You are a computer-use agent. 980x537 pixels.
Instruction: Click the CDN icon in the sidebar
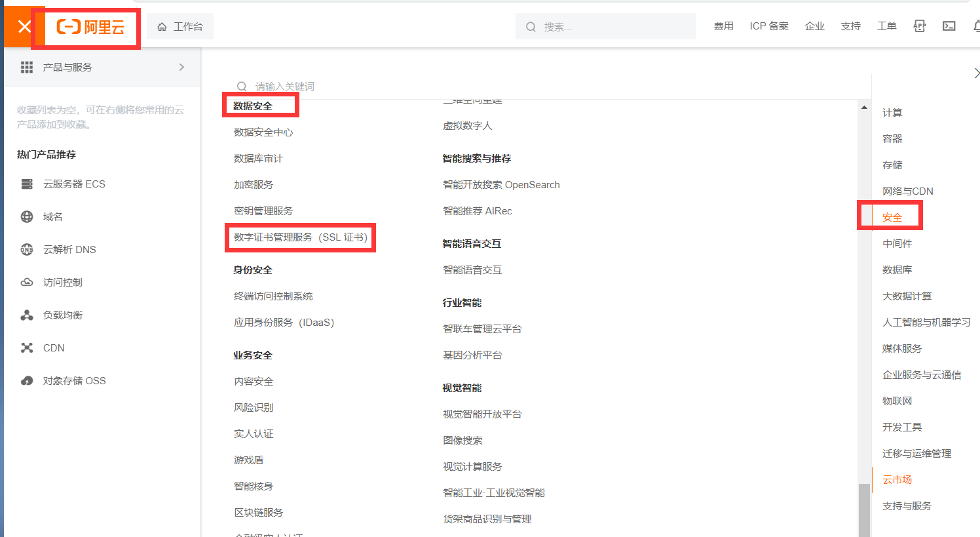point(27,348)
